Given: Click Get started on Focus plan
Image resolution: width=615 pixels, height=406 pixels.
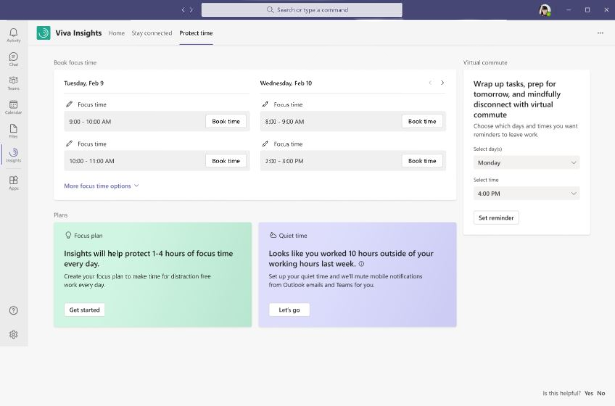Looking at the screenshot, I should 84,310.
